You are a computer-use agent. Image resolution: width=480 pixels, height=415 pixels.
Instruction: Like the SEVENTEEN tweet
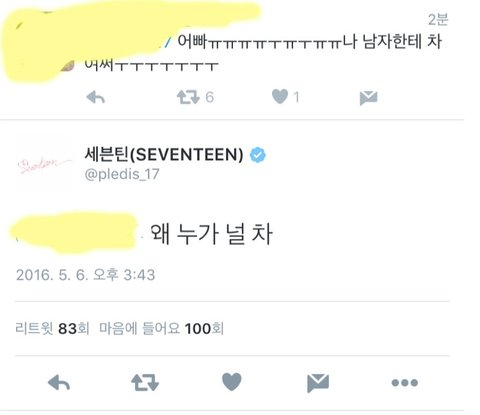232,382
